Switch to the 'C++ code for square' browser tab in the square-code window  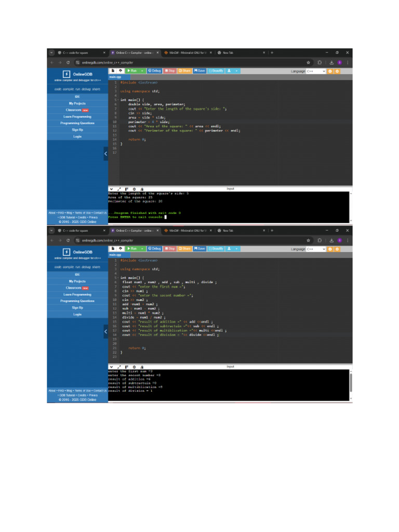tap(82, 52)
